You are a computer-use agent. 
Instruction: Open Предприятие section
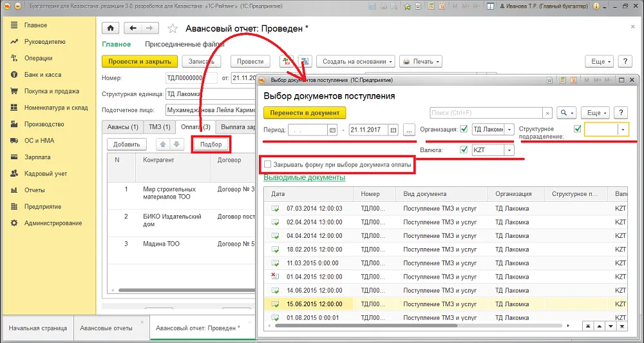click(43, 206)
